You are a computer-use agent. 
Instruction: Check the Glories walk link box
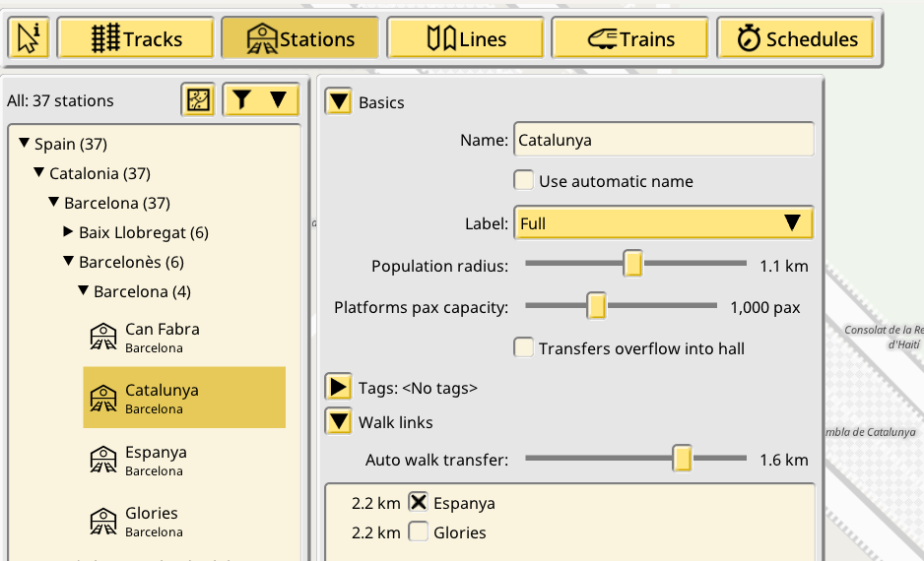pos(419,532)
